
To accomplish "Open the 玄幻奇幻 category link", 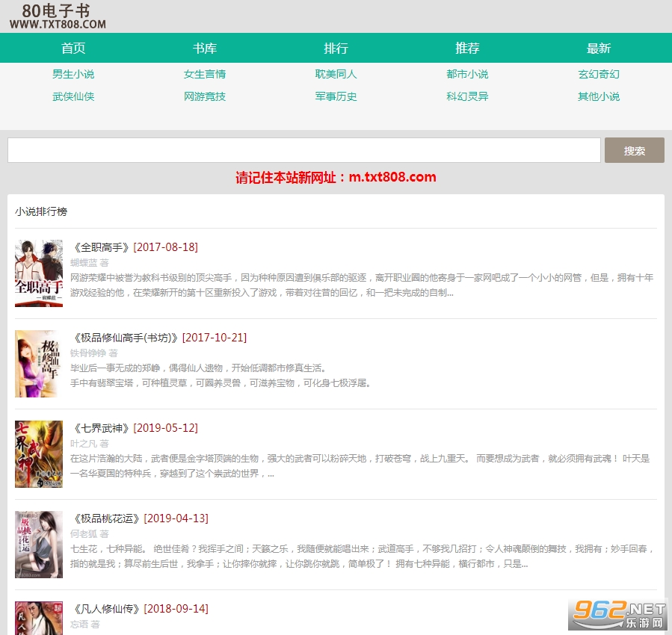I will [599, 74].
